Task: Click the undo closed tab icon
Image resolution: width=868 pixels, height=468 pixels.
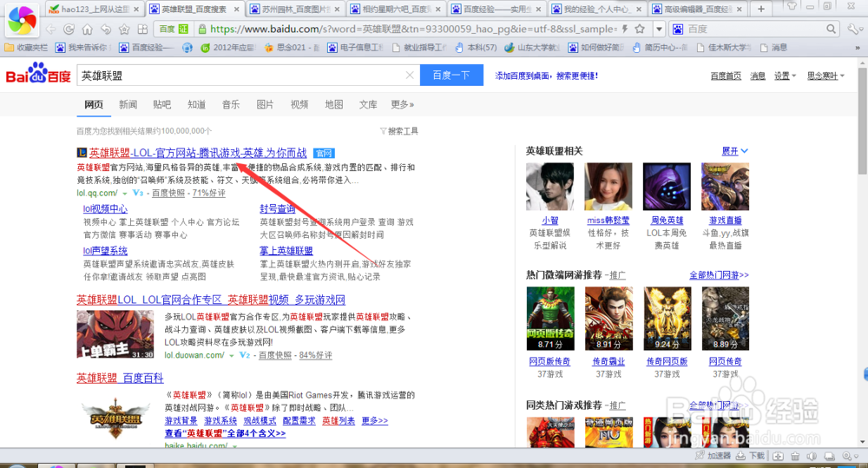Action: tap(106, 29)
